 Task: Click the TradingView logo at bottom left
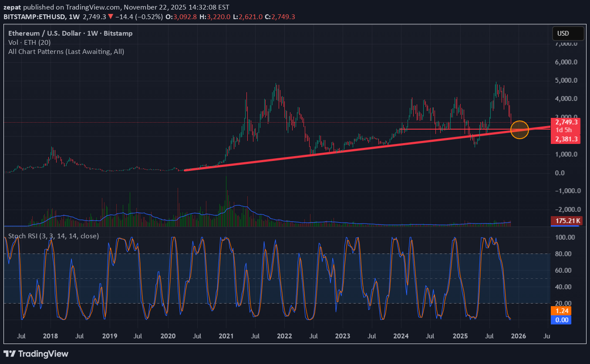tap(36, 354)
